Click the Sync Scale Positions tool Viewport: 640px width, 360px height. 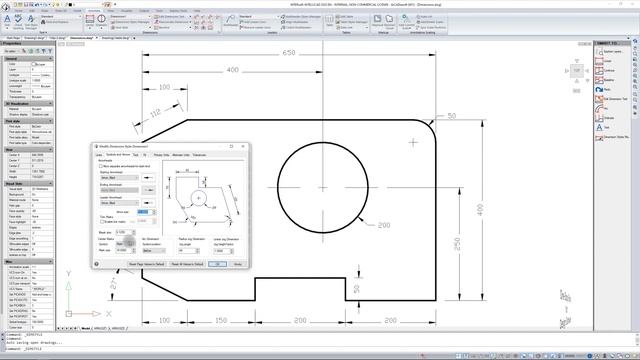(x=431, y=27)
